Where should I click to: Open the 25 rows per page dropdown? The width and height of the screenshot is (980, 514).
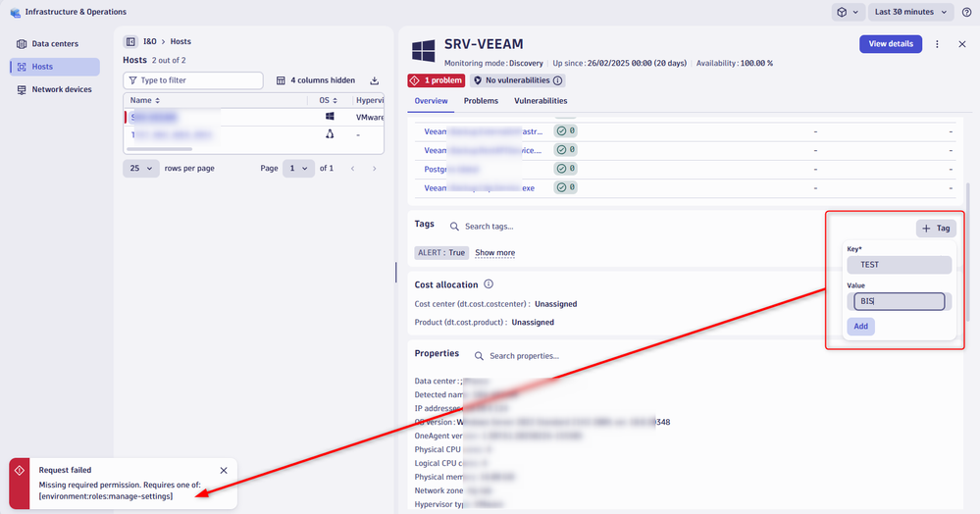[x=141, y=168]
